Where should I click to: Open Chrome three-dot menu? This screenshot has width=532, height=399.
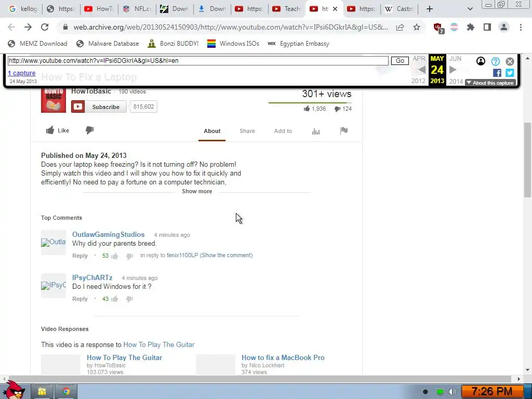coord(521,27)
